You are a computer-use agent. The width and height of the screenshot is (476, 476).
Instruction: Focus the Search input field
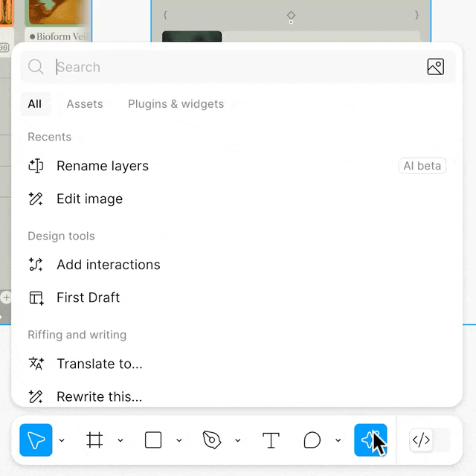click(x=223, y=67)
